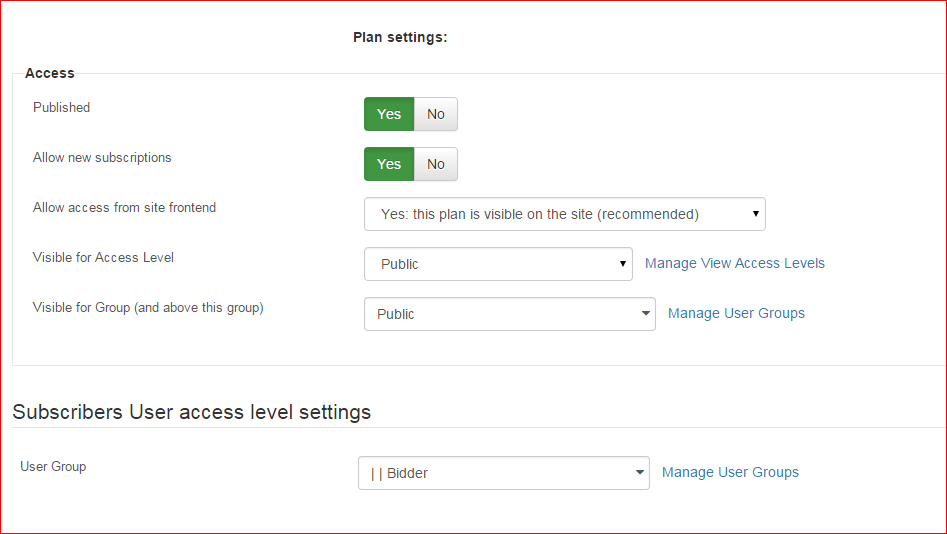Open the Visible for Access Level dropdown

[498, 264]
